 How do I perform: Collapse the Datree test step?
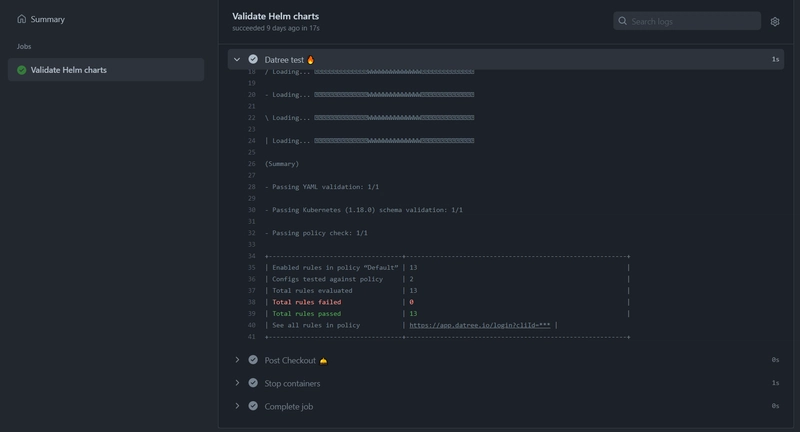click(237, 59)
